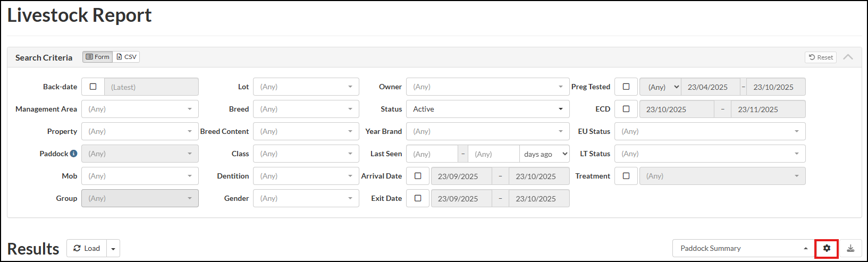The image size is (868, 262).
Task: Tick the Preg Tested checkbox
Action: coord(626,87)
